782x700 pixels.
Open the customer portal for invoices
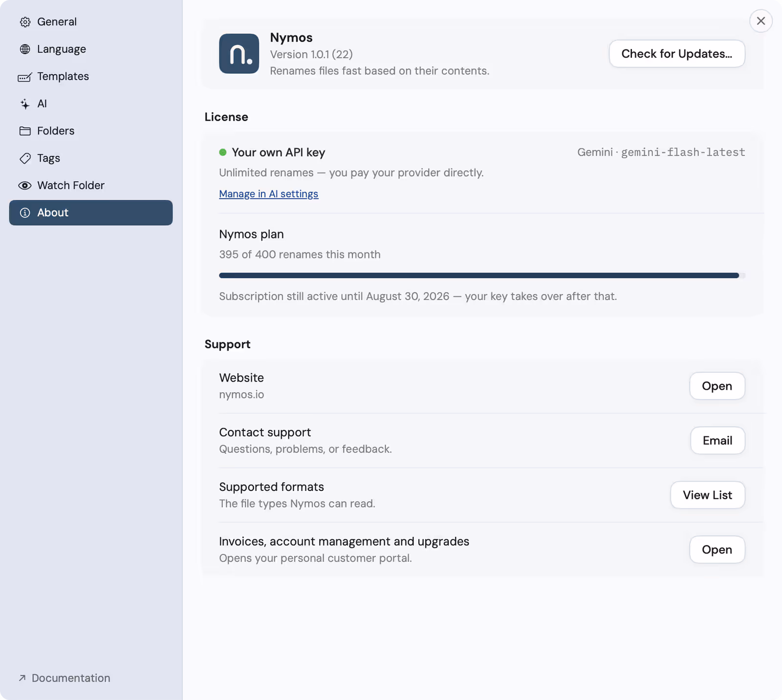717,550
